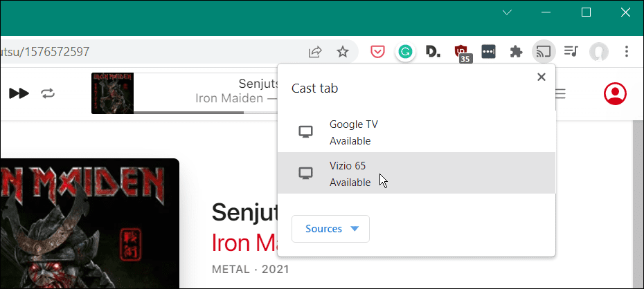644x289 pixels.
Task: Cast to Google TV device
Action: [416, 132]
